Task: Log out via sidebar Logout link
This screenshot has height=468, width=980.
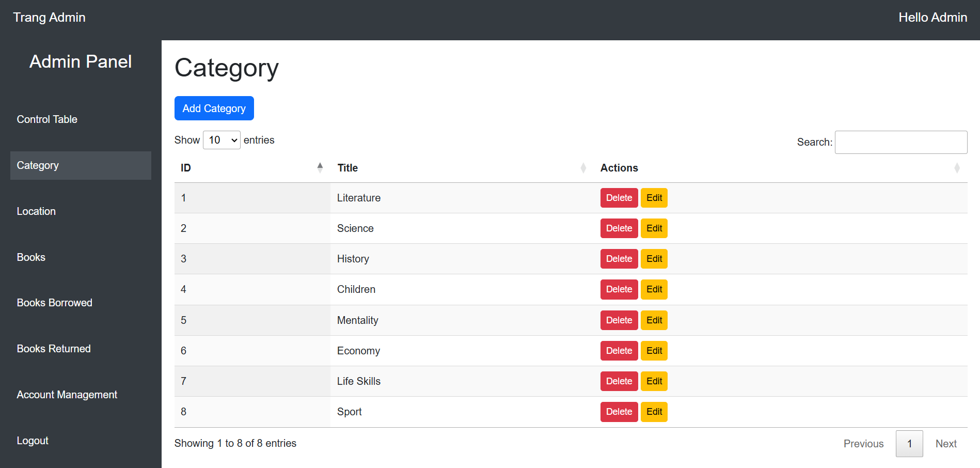Action: coord(33,441)
